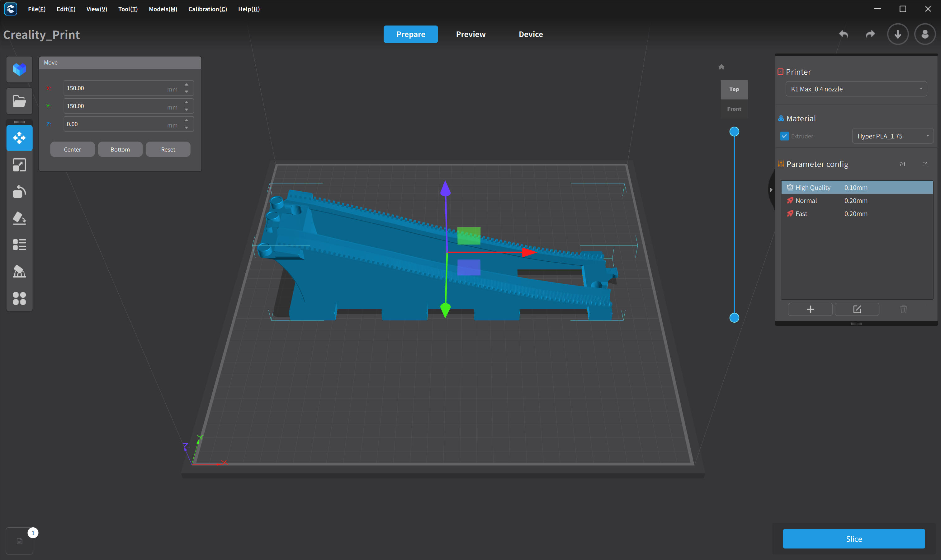
Task: Click the upper layer slider handle
Action: pos(734,132)
